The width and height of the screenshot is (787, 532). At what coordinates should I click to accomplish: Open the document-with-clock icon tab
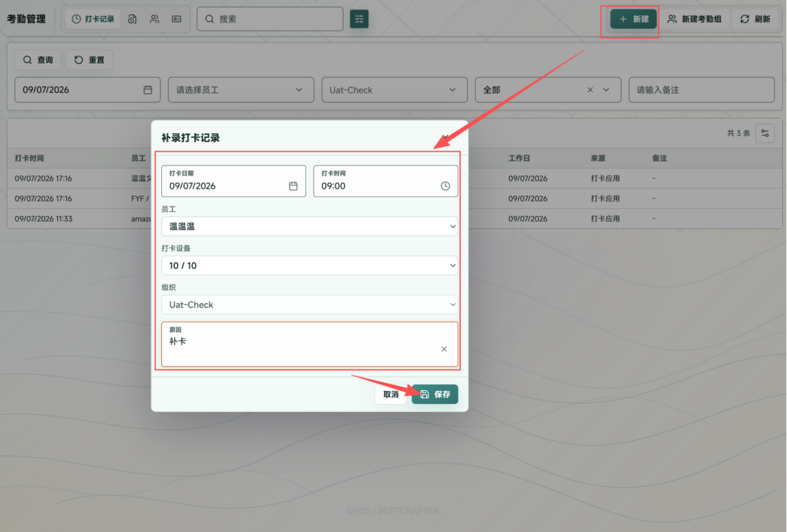(x=132, y=19)
